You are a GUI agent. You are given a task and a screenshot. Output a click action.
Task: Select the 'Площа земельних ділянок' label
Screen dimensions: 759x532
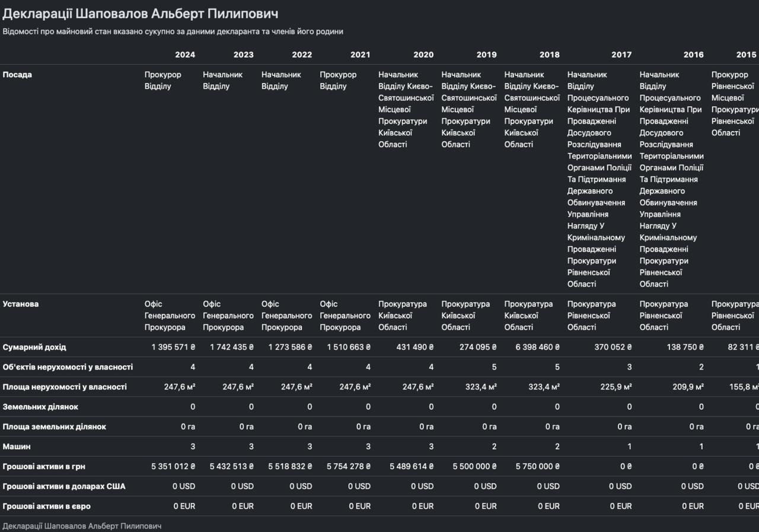pyautogui.click(x=55, y=426)
